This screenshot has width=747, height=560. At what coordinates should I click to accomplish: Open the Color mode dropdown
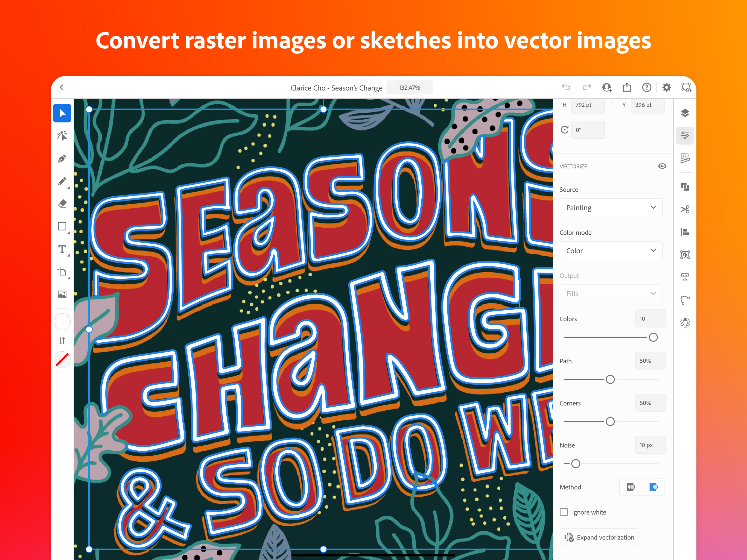point(611,250)
